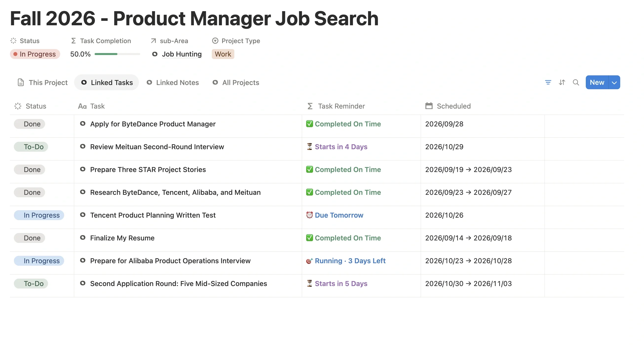Click page icon of Finalize My Resume task
Image resolution: width=644 pixels, height=347 pixels.
tap(82, 237)
